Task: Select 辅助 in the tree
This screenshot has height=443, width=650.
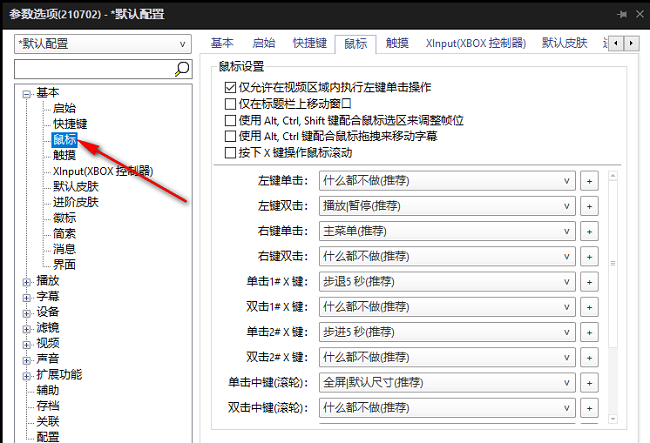Action: [48, 390]
